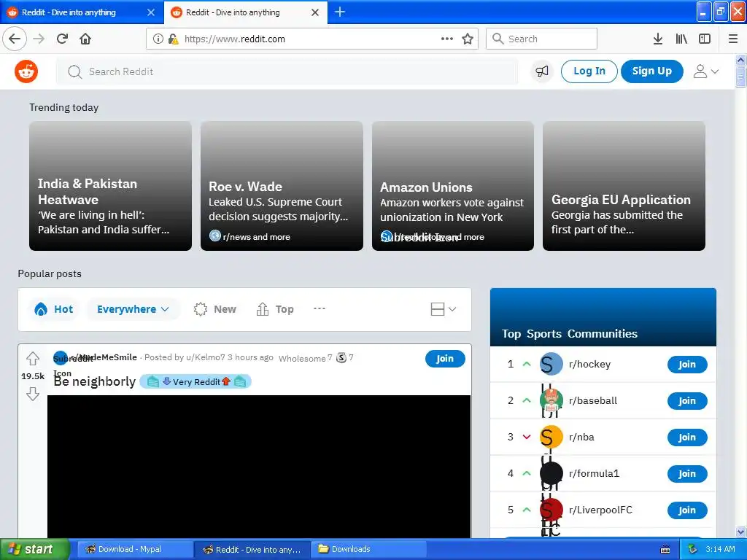Join r/baseball

(x=687, y=401)
